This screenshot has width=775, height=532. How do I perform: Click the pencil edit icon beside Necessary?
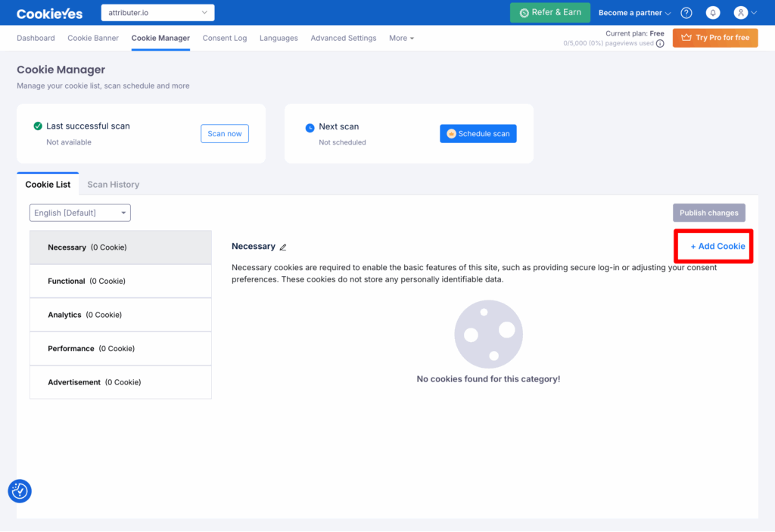(x=283, y=247)
